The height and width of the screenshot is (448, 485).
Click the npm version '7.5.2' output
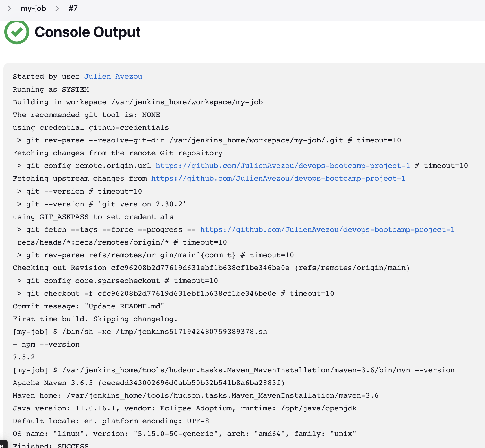click(24, 357)
